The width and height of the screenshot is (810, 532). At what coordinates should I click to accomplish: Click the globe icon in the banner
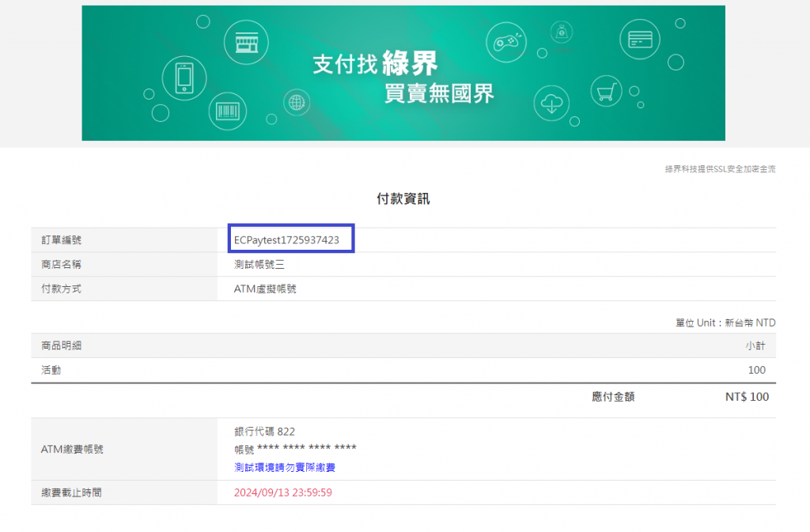[297, 102]
